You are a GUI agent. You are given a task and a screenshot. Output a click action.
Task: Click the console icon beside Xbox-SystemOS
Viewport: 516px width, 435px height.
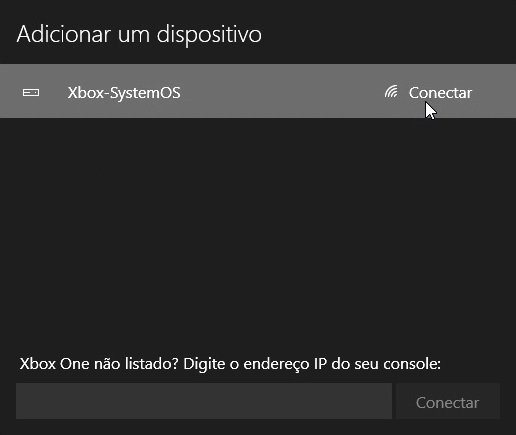[31, 92]
